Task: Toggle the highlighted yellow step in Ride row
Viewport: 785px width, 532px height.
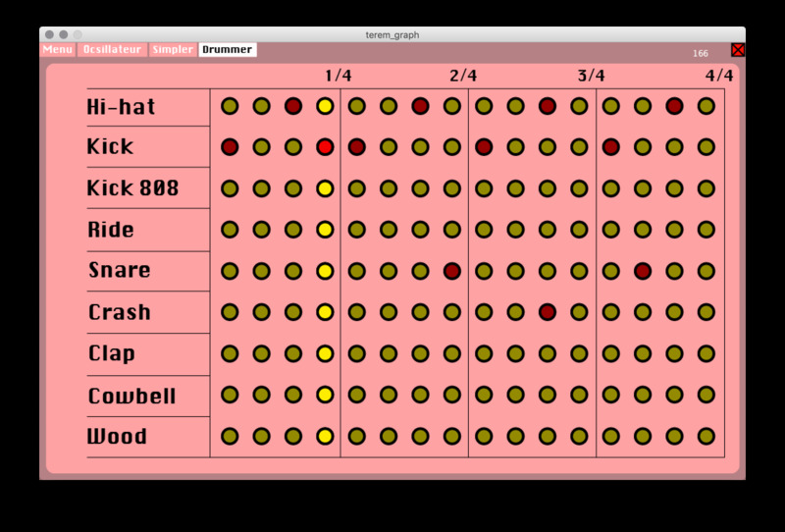Action: (x=325, y=230)
